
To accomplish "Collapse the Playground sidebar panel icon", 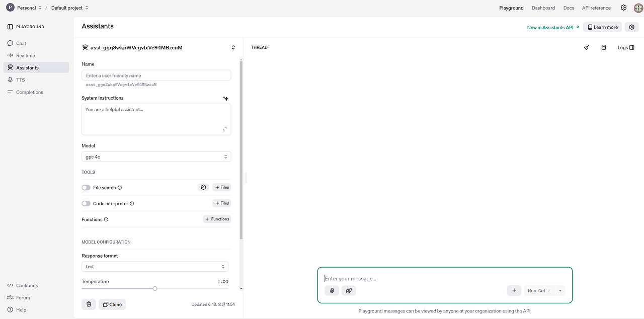I will coord(10,27).
